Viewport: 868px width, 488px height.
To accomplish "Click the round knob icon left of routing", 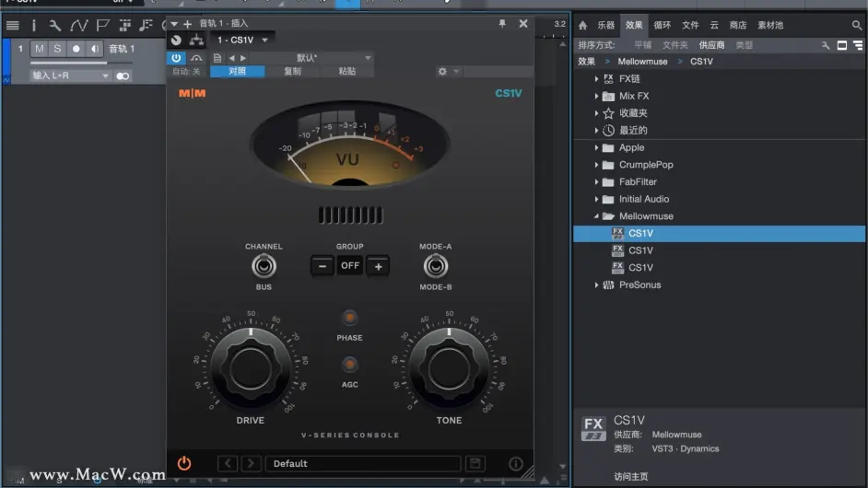I will [x=176, y=40].
